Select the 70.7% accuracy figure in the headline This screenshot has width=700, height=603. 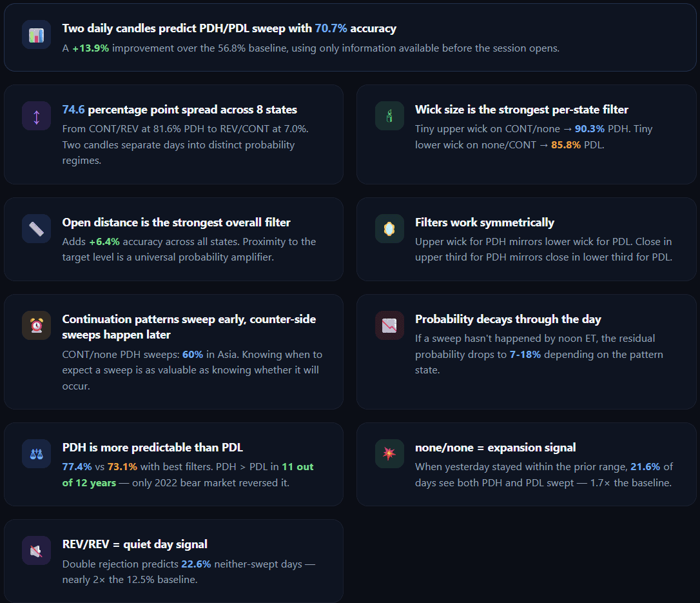click(331, 28)
